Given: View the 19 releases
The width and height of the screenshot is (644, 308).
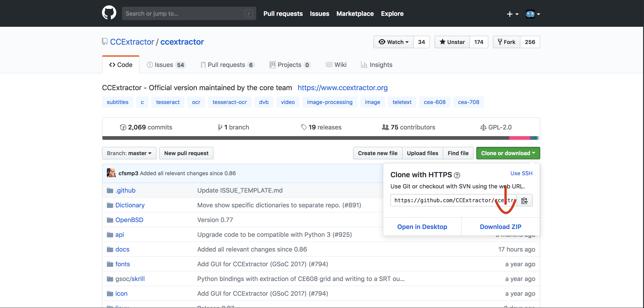Looking at the screenshot, I should tap(321, 127).
